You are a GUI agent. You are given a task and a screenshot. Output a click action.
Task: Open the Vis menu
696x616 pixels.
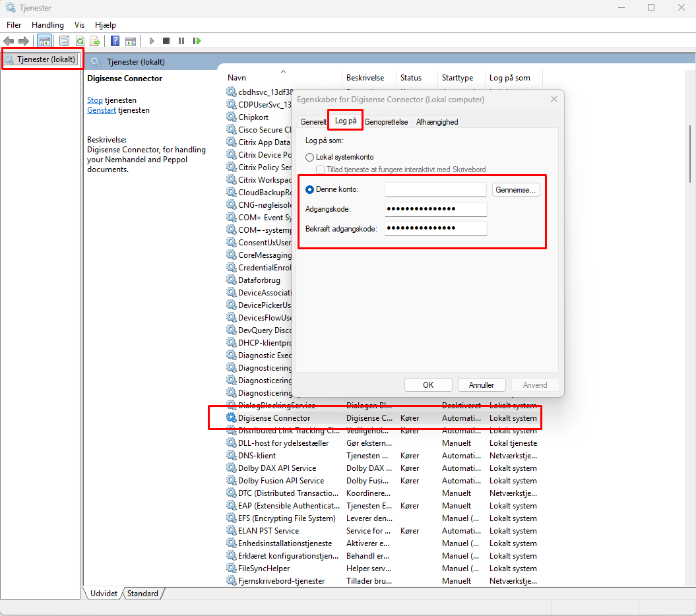pos(79,25)
